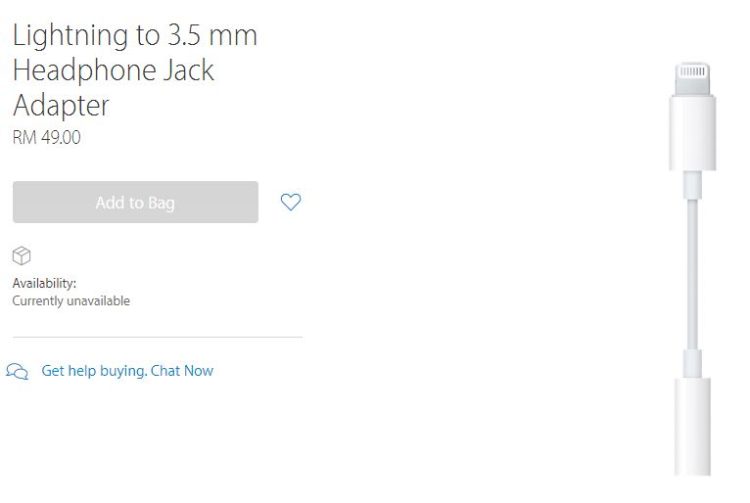Click the Headphone Jack title line
Image resolution: width=750 pixels, height=503 pixels.
click(113, 71)
